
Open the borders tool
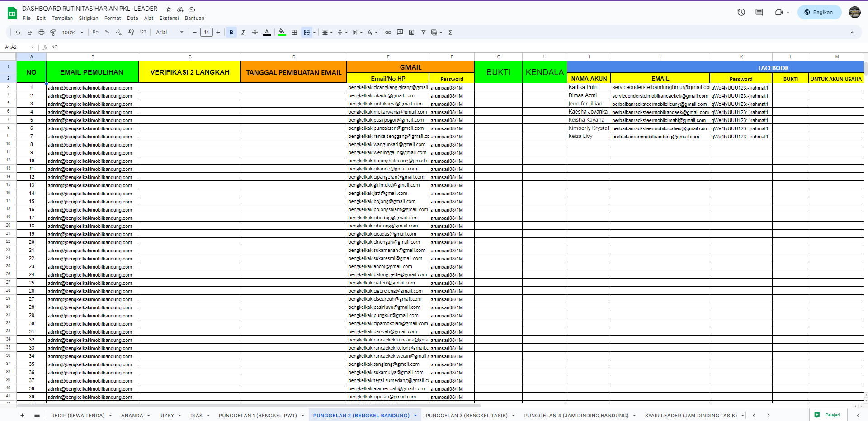pyautogui.click(x=294, y=32)
